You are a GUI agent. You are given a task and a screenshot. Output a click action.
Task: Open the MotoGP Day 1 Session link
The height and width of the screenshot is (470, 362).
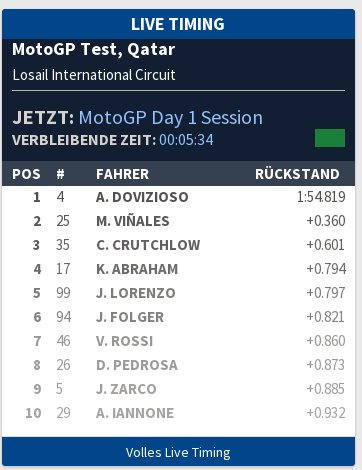[x=171, y=118]
